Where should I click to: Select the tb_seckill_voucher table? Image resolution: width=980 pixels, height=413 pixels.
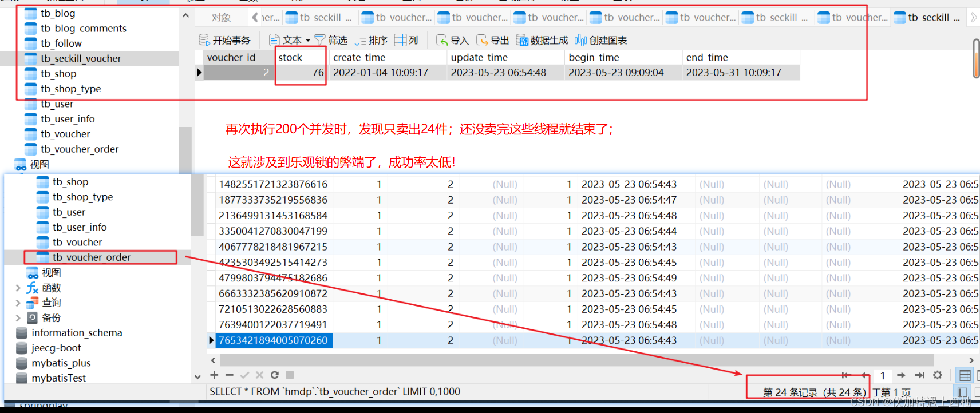[81, 58]
